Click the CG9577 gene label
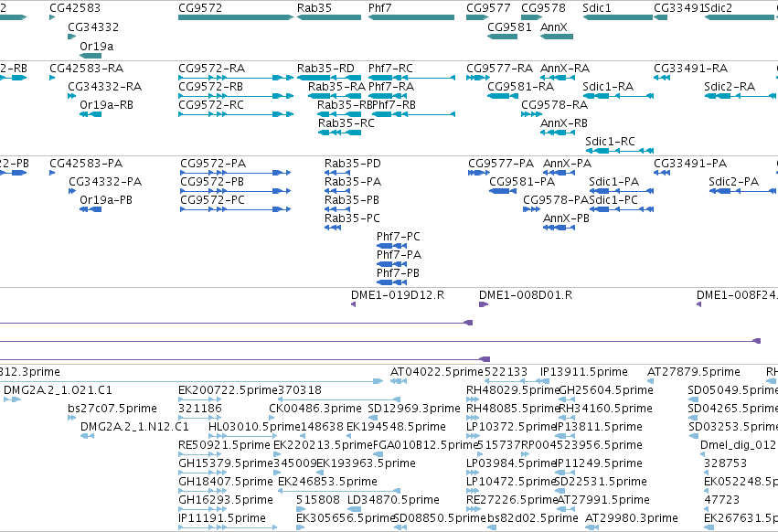This screenshot has height=532, width=778. [x=488, y=8]
